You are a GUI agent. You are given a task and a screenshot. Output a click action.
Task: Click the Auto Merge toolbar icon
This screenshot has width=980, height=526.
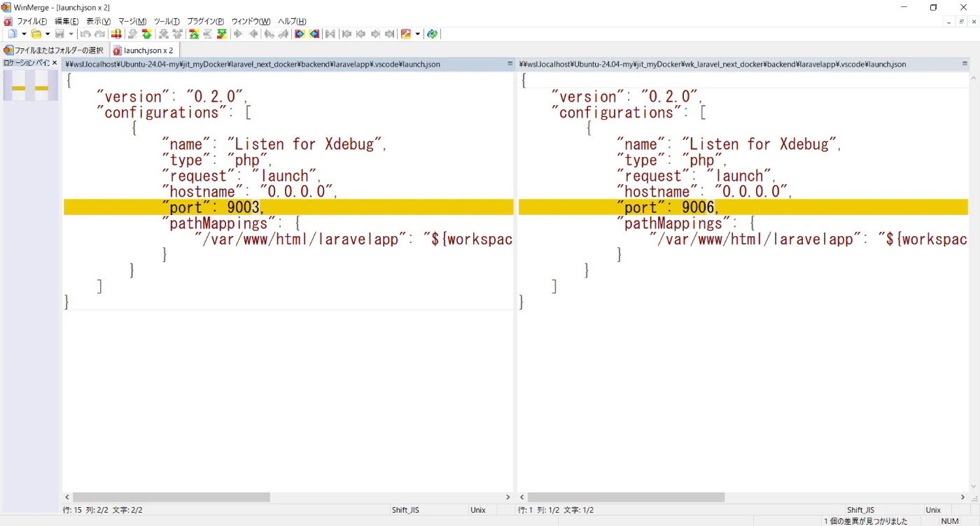pos(330,34)
